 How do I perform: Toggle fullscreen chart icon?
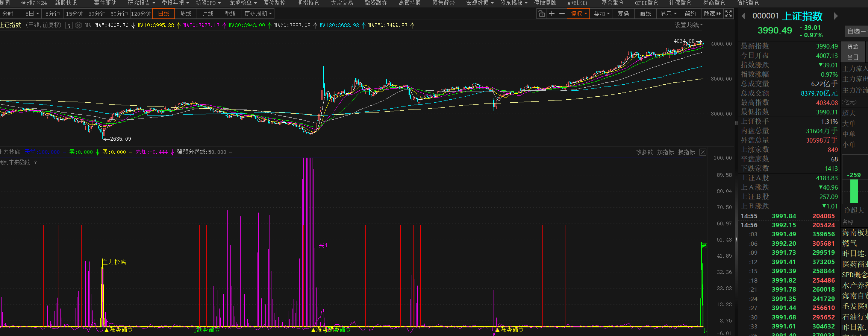click(x=729, y=14)
